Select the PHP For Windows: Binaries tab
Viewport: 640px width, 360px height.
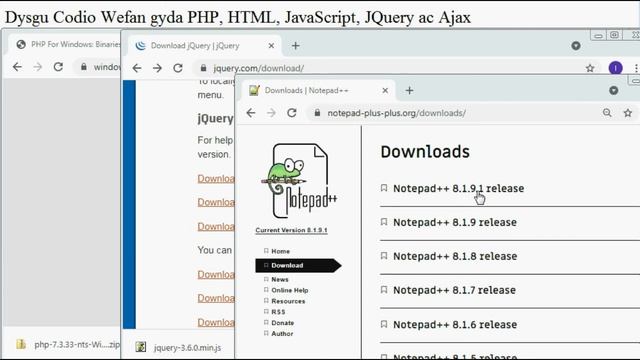[65, 44]
